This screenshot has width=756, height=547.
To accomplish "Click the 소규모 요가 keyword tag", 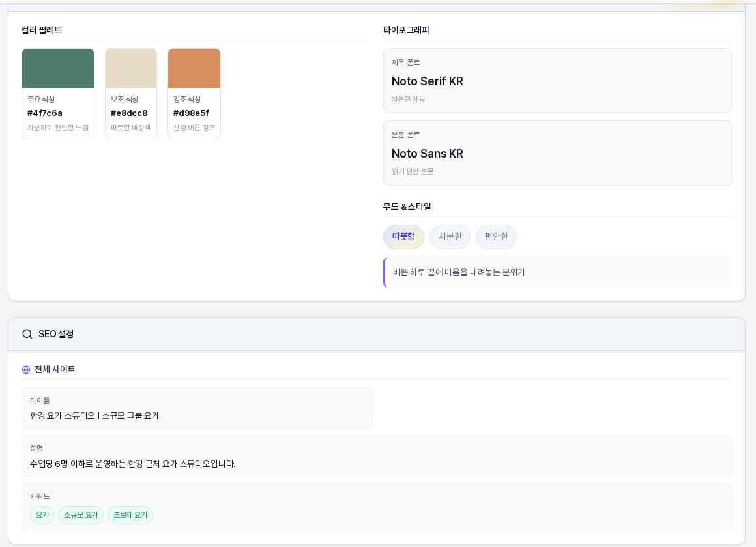I will click(81, 514).
